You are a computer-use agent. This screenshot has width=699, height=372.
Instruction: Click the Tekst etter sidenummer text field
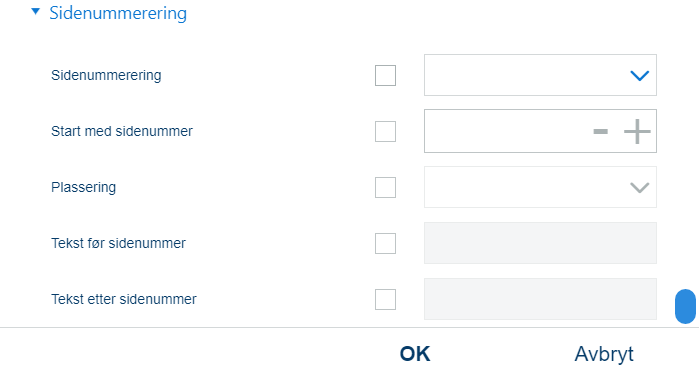540,299
